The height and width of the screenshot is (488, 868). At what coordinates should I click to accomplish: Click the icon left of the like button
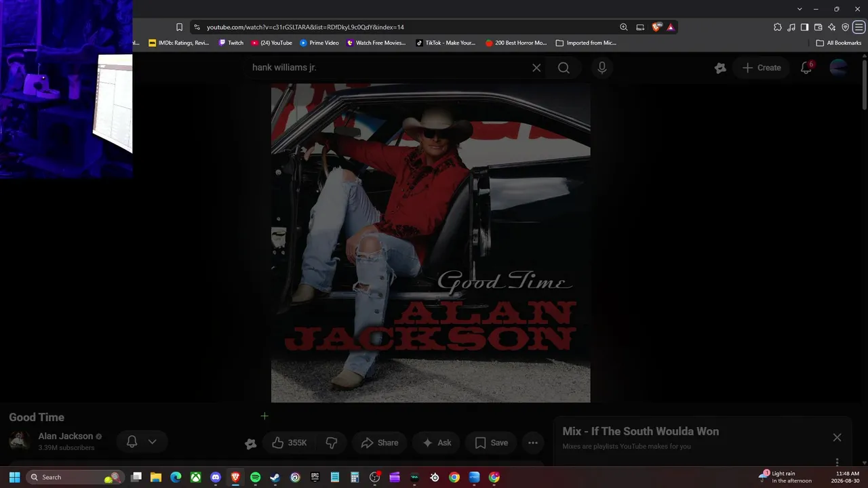[x=251, y=443]
